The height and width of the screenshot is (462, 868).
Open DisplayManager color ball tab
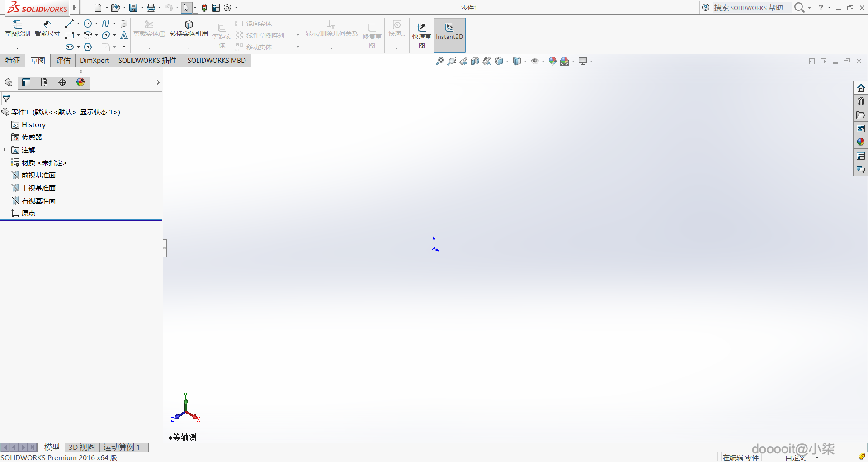tap(80, 82)
